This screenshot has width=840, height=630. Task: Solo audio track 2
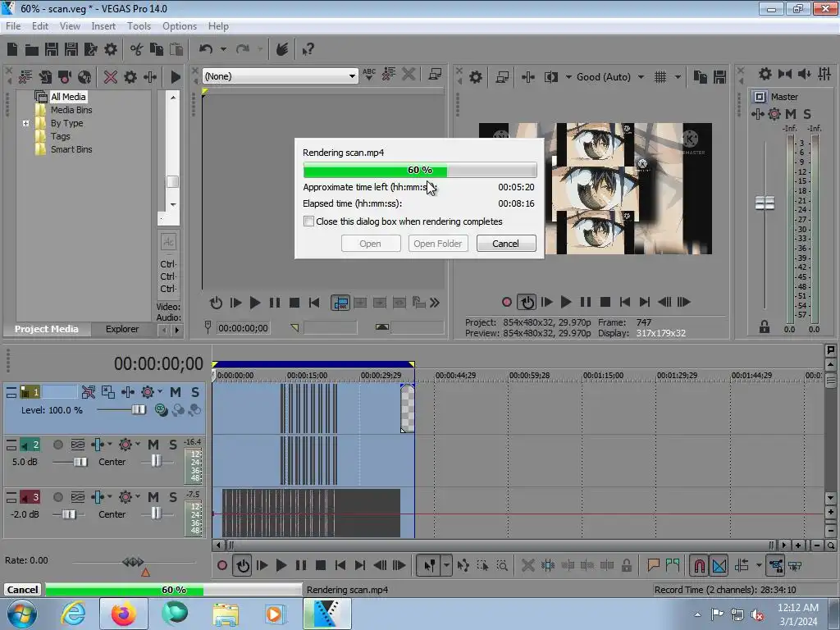172,445
